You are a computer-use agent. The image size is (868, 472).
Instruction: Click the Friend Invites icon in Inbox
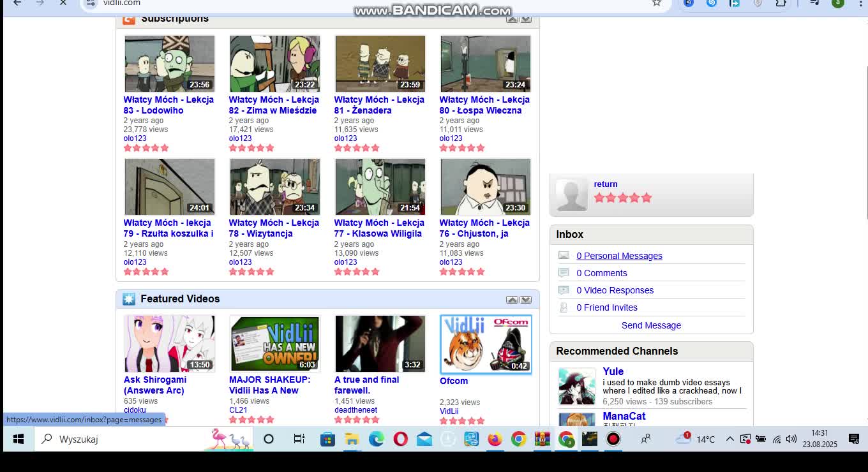click(x=564, y=307)
